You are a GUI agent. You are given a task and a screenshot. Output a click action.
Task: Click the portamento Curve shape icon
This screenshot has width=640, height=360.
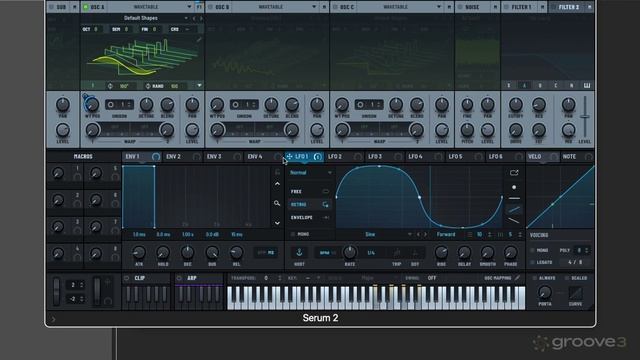tap(576, 293)
